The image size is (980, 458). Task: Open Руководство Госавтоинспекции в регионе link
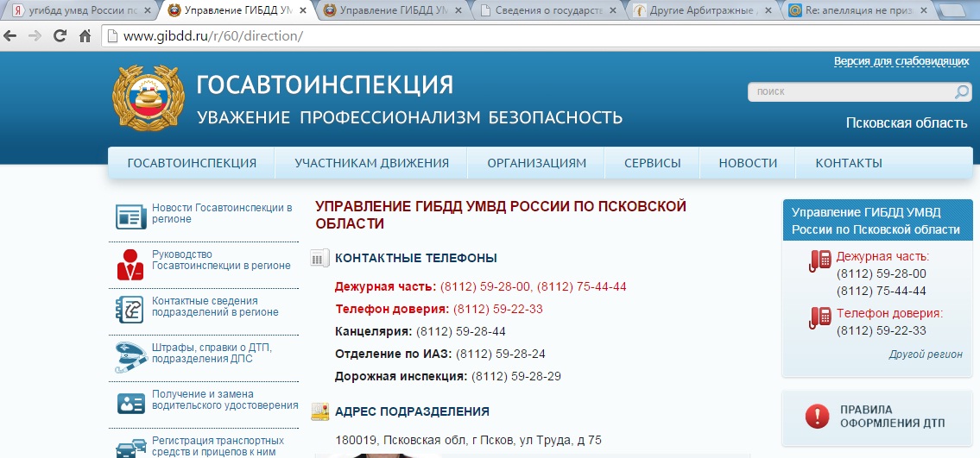tap(221, 260)
